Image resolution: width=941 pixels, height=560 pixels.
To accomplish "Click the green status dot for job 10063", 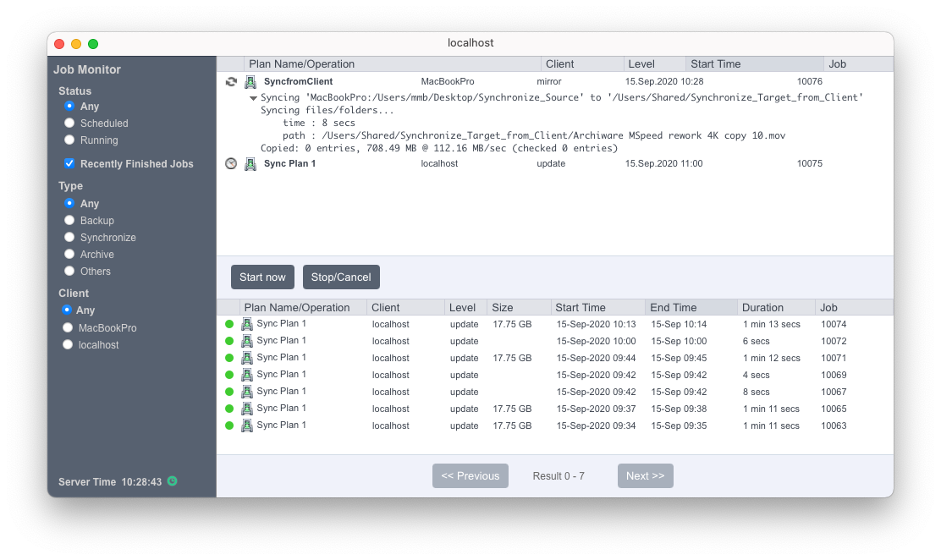I will [x=229, y=425].
